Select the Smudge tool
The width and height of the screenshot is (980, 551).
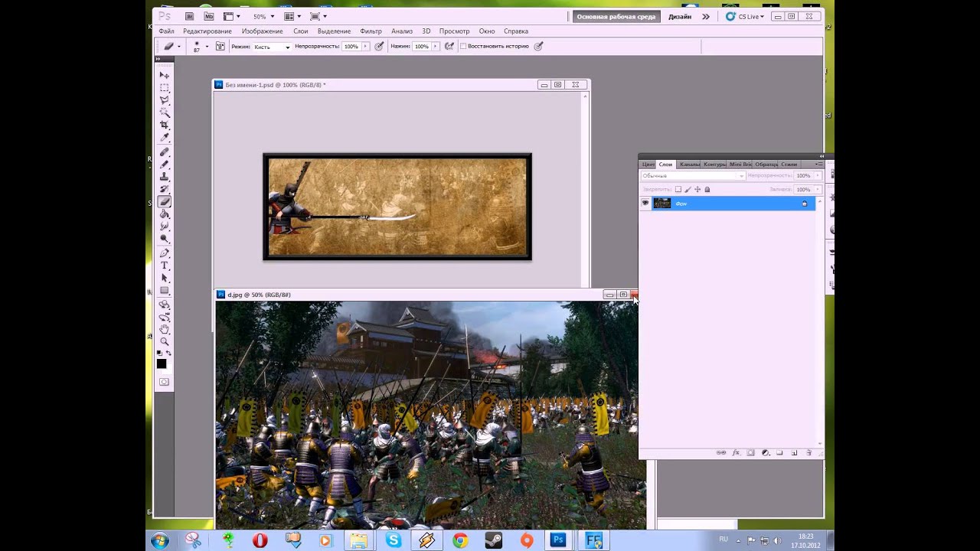[x=164, y=227]
